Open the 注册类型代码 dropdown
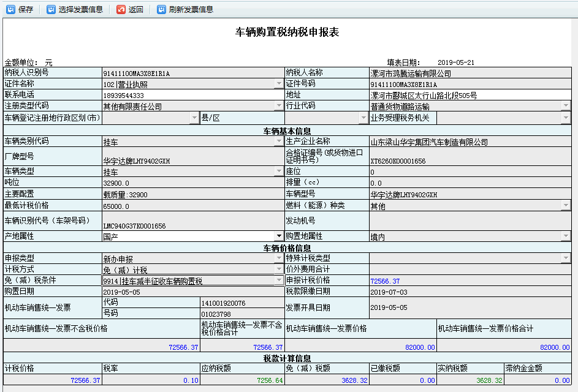Viewport: 578px width, 392px height. pyautogui.click(x=278, y=105)
